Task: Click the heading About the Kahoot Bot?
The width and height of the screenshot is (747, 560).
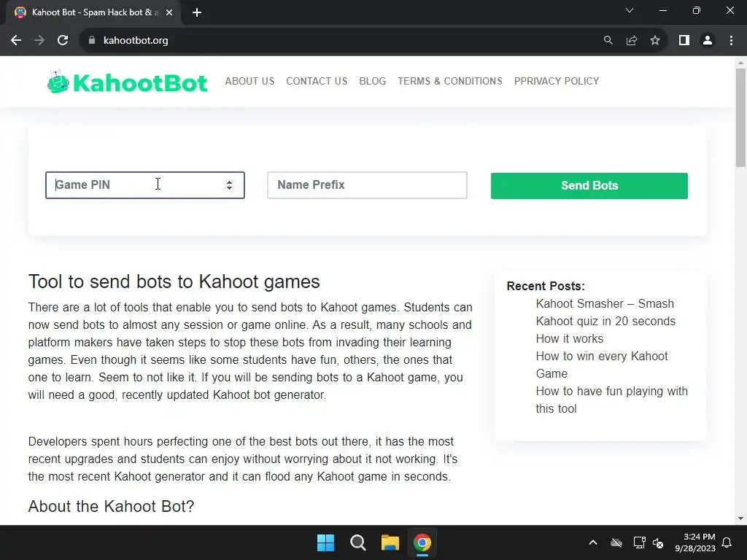Action: click(x=111, y=506)
